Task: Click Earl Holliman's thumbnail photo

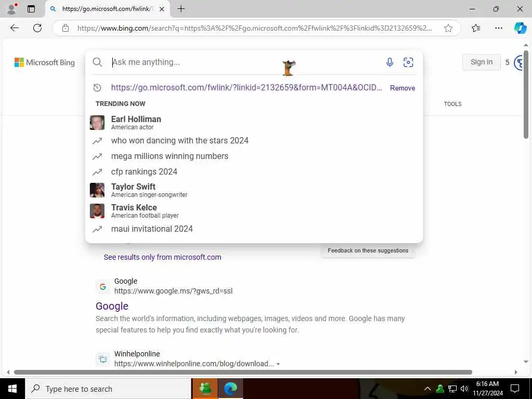Action: pyautogui.click(x=97, y=123)
